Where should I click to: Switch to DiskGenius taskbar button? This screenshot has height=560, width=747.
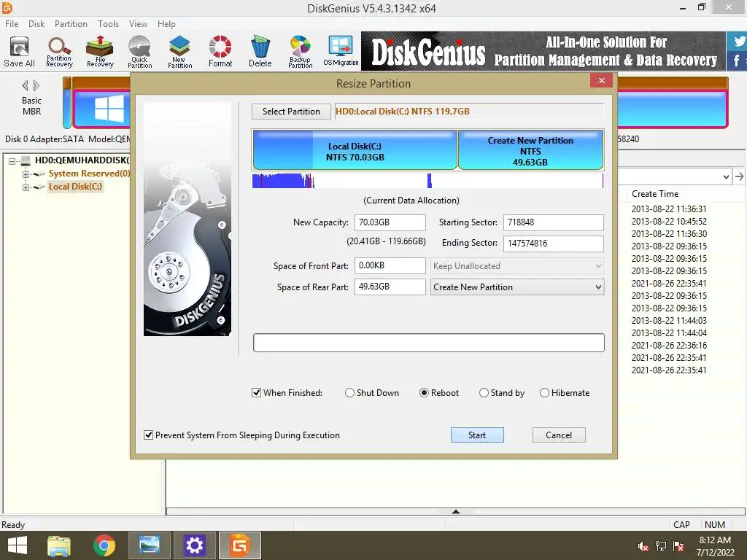pos(239,545)
